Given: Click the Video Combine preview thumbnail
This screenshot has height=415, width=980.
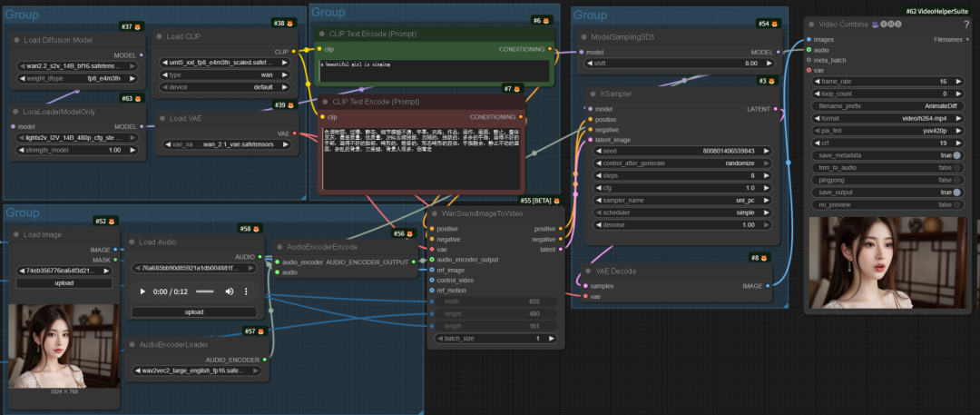Looking at the screenshot, I should pos(887,262).
